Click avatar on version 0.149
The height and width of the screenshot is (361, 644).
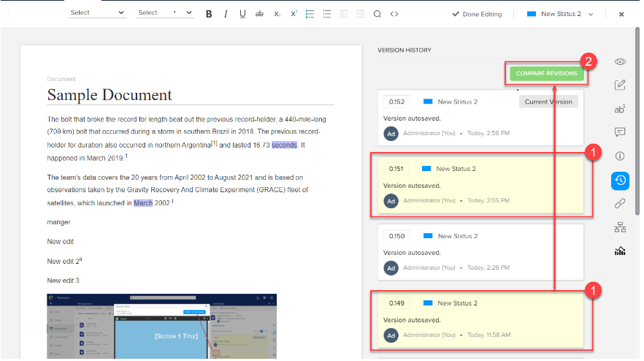391,335
